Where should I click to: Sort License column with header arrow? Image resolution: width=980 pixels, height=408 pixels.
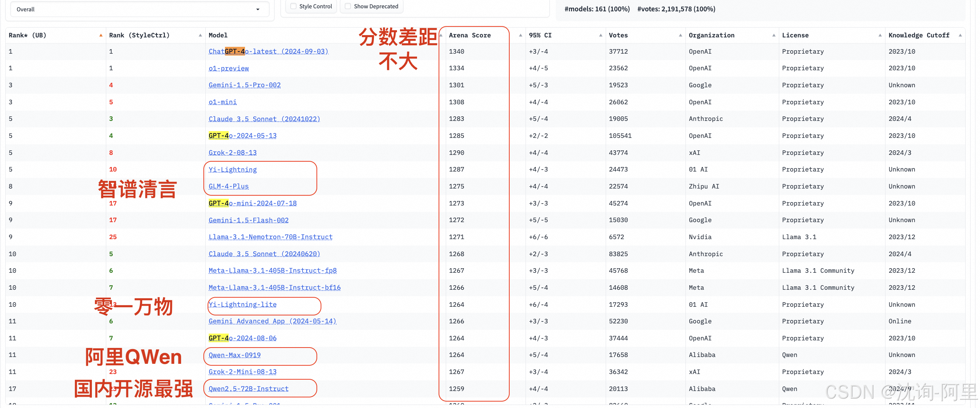(x=879, y=36)
